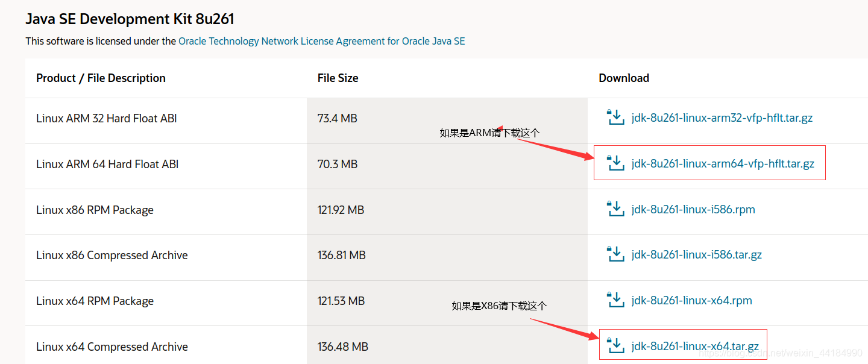Click the Download column header
Viewport: 868px width, 364px height.
pyautogui.click(x=624, y=78)
